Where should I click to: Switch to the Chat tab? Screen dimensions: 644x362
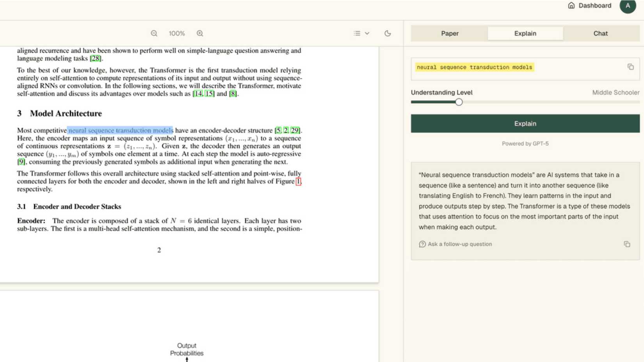[x=600, y=34]
